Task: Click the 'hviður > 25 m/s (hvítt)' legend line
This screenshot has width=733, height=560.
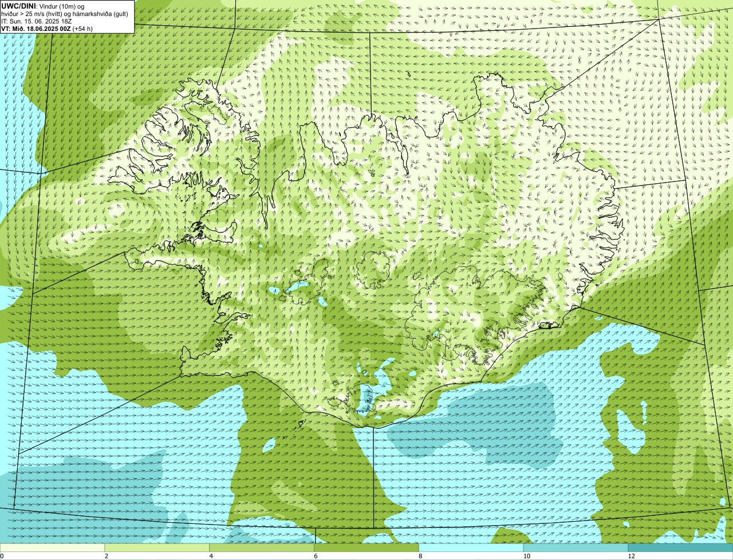Action: coord(65,14)
